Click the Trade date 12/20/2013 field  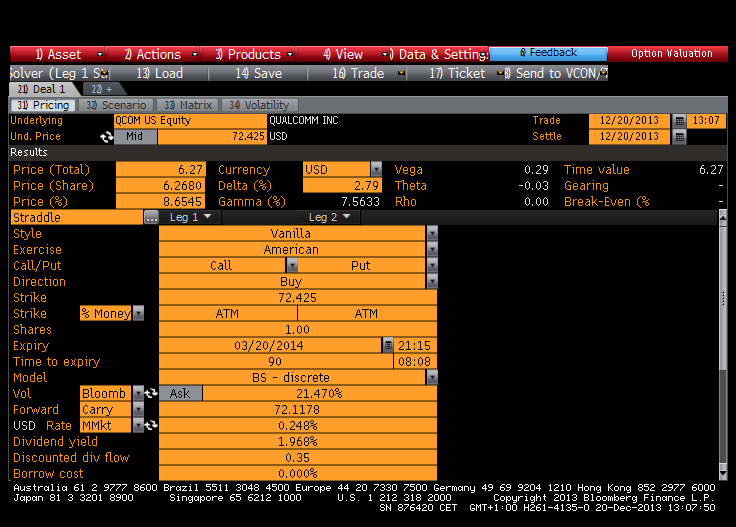point(629,121)
